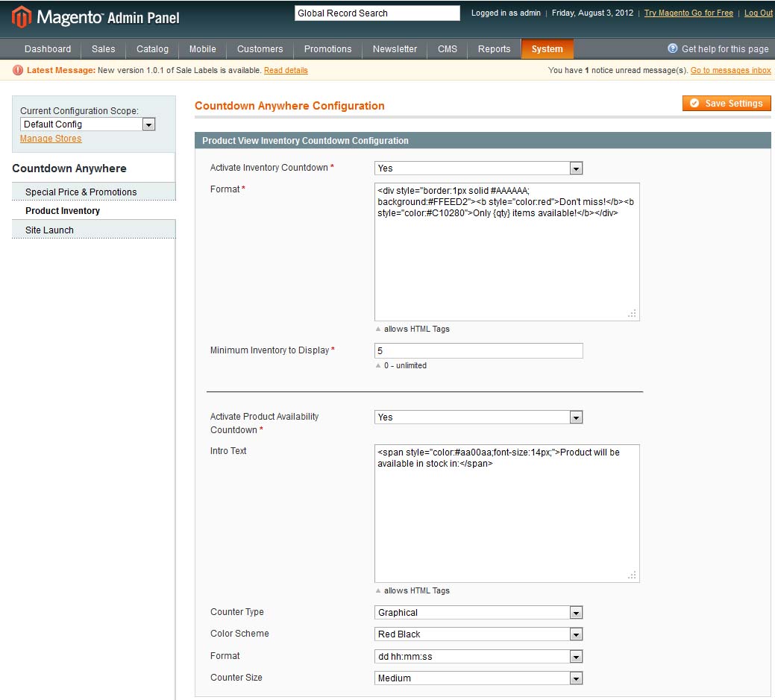Click the Magento logo icon

(21, 17)
